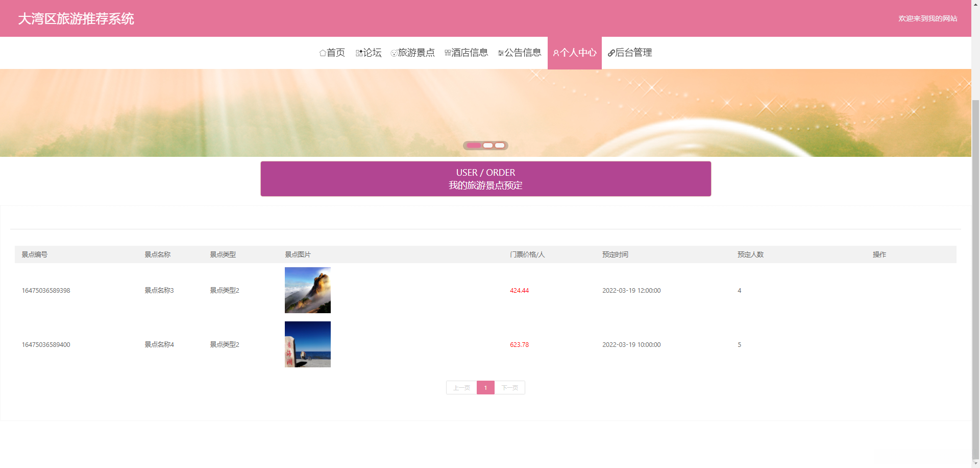Screen dimensions: 980x468
Task: Click the 上一页 pagination button
Action: pyautogui.click(x=461, y=388)
